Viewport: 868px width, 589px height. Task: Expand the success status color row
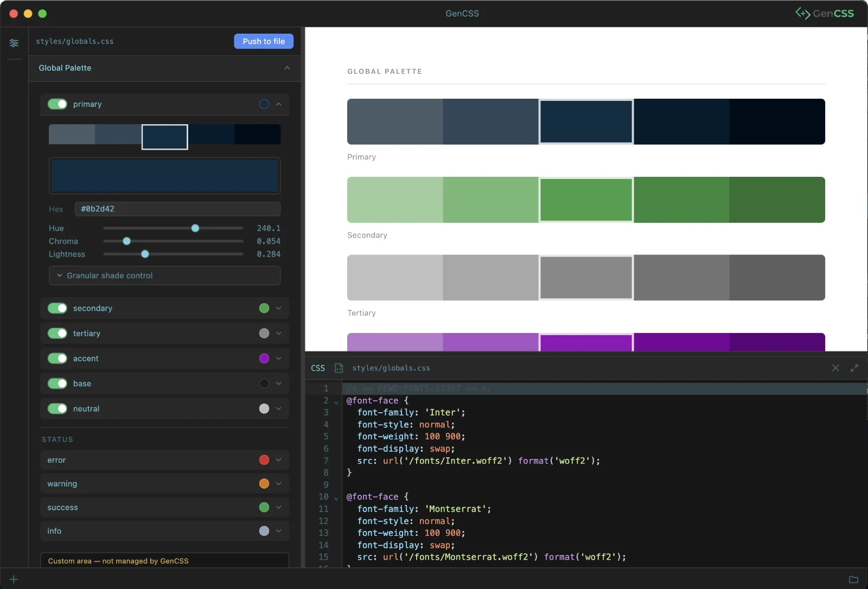click(279, 507)
